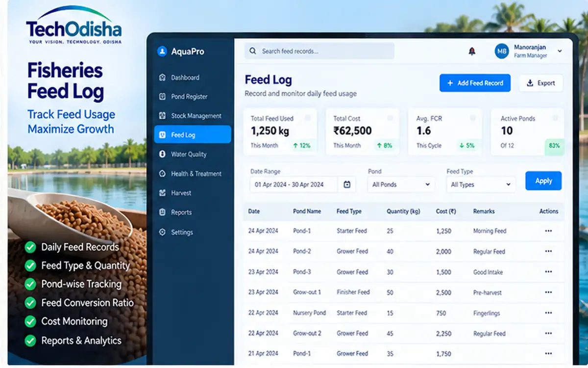Click the Quantity (kg) column header
This screenshot has height=368, width=588.
pyautogui.click(x=404, y=211)
